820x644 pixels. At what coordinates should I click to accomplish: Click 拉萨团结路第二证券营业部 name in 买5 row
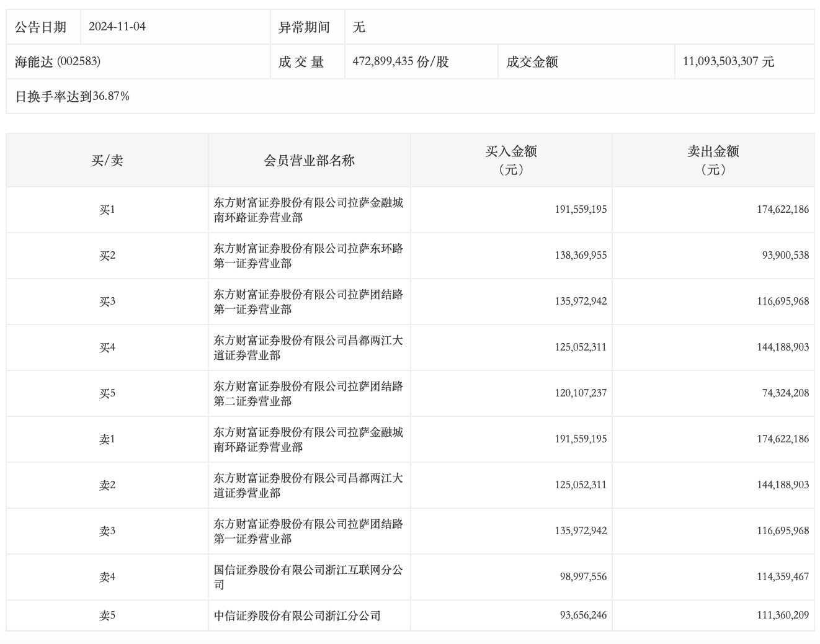[308, 393]
